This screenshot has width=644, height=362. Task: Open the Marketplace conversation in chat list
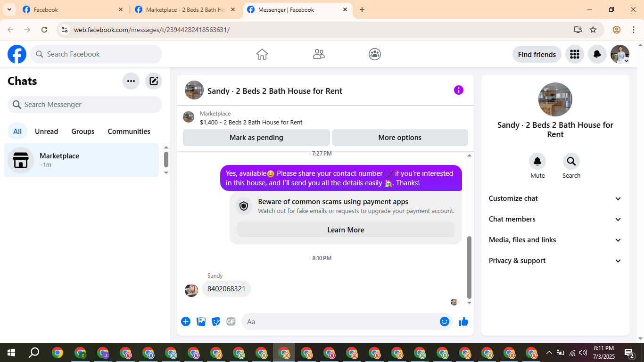coord(82,160)
